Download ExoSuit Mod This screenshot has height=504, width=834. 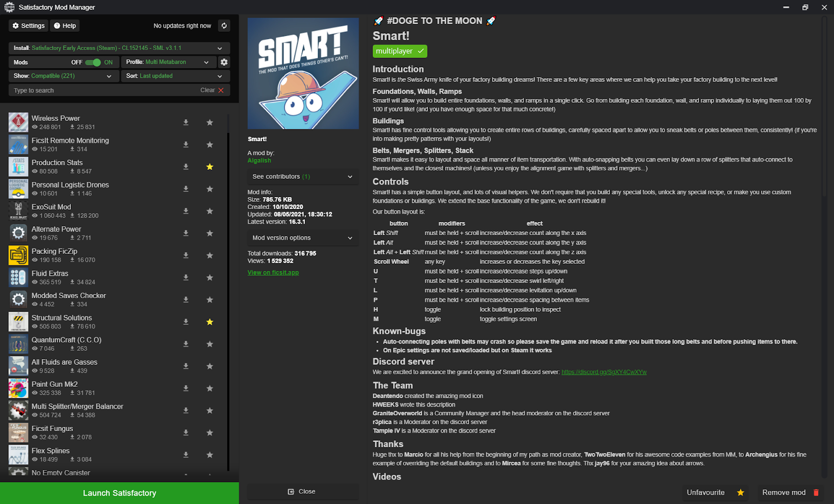(186, 211)
